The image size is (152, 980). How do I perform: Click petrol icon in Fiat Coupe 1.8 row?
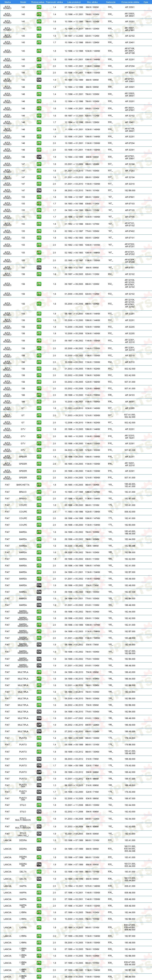(x=39, y=505)
